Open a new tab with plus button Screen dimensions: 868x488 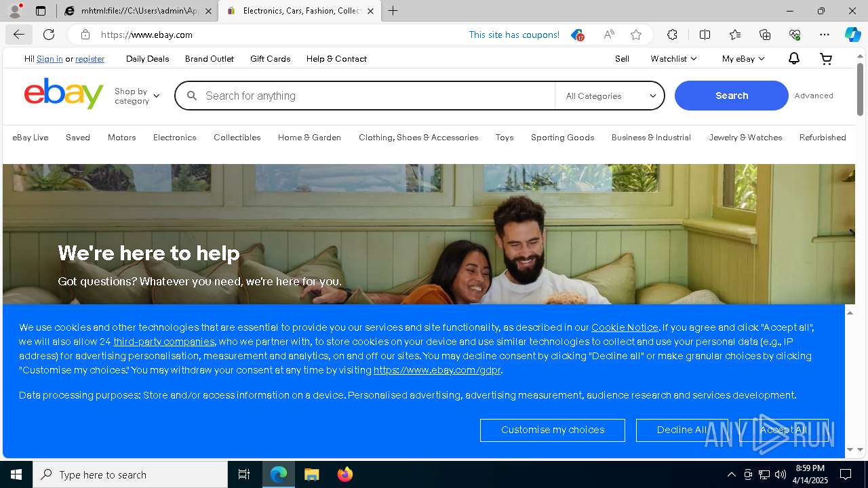click(x=393, y=11)
